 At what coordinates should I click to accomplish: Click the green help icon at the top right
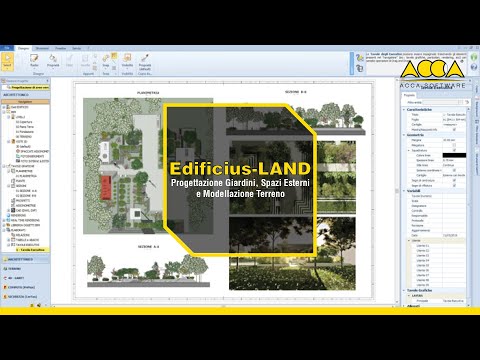point(474,57)
